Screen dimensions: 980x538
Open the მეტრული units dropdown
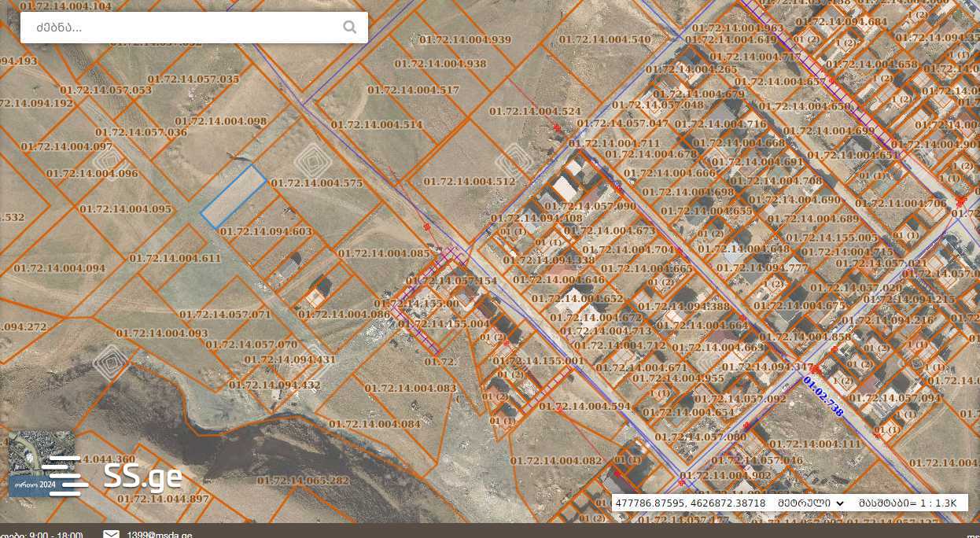click(810, 503)
